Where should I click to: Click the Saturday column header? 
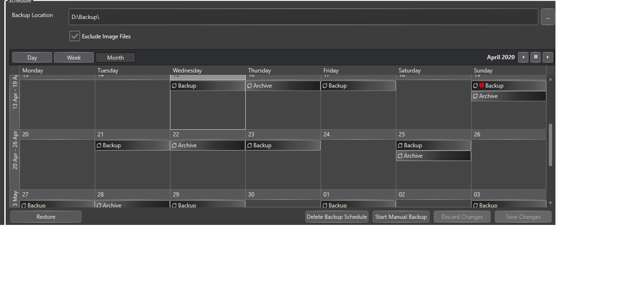click(x=434, y=71)
